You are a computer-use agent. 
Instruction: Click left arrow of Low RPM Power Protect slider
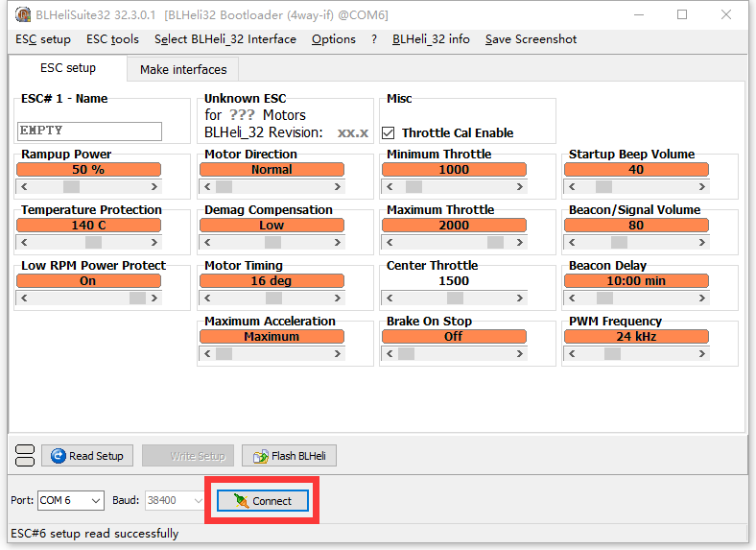[24, 299]
